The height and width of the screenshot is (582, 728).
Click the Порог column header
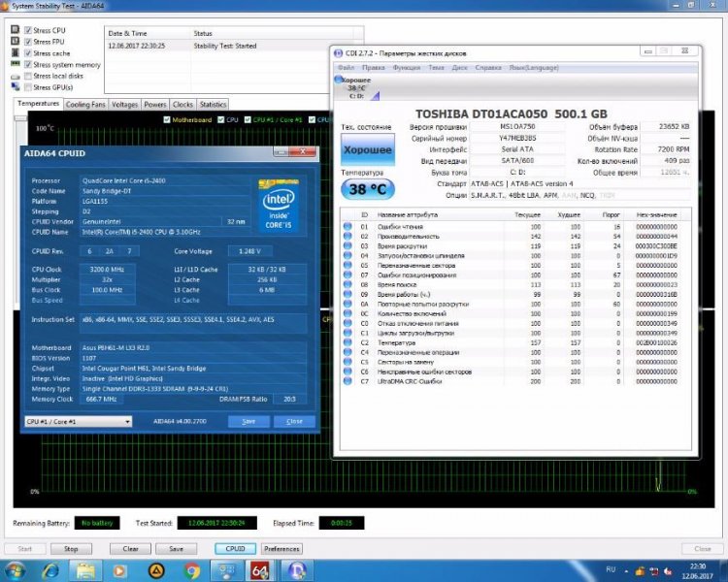click(611, 215)
